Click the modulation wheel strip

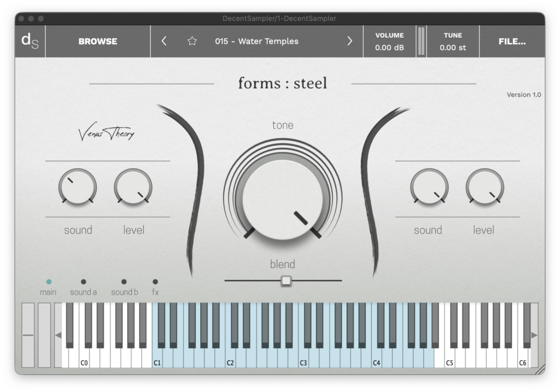pyautogui.click(x=44, y=335)
